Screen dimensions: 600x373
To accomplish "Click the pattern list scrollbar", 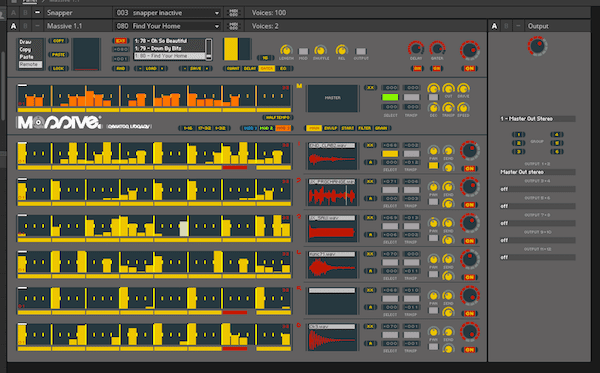I will (209, 49).
